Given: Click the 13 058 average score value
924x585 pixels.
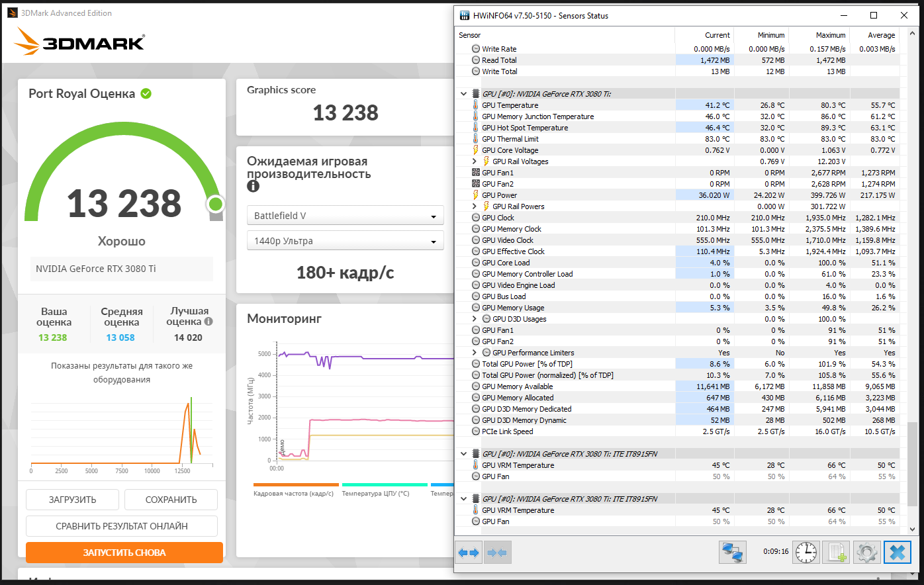Looking at the screenshot, I should tap(120, 337).
